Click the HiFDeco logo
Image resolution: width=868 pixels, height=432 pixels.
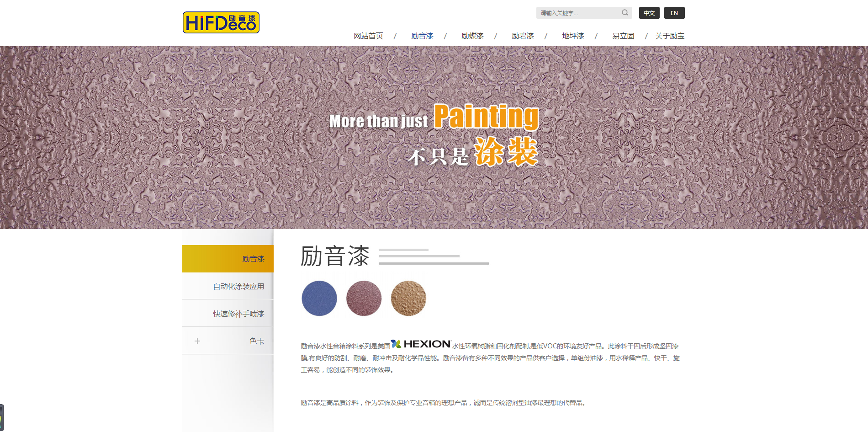221,22
